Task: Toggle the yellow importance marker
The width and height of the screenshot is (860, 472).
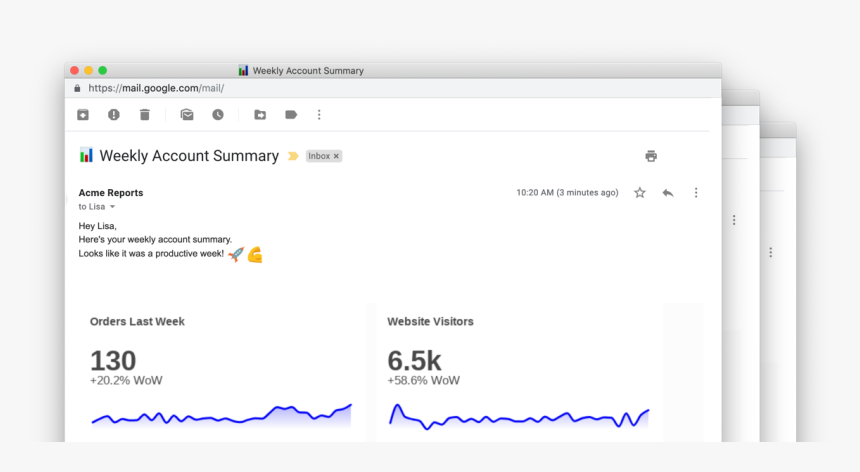Action: [293, 156]
